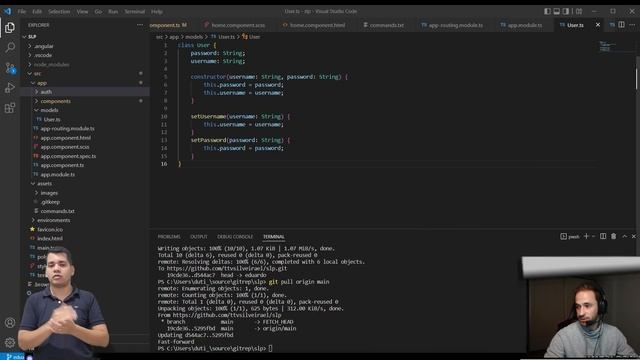This screenshot has height=360, width=640.
Task: Click the models breadcrumb segment
Action: pos(194,37)
